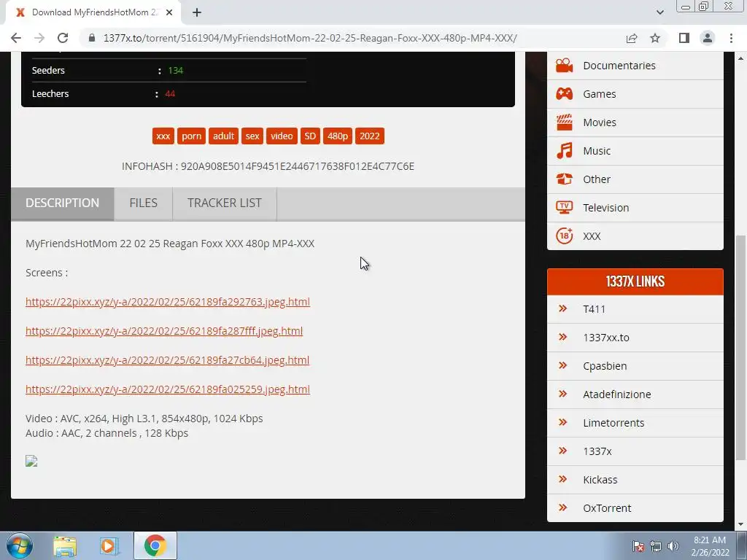Click the Documentaries camera icon
Viewport: 747px width, 560px height.
(564, 65)
